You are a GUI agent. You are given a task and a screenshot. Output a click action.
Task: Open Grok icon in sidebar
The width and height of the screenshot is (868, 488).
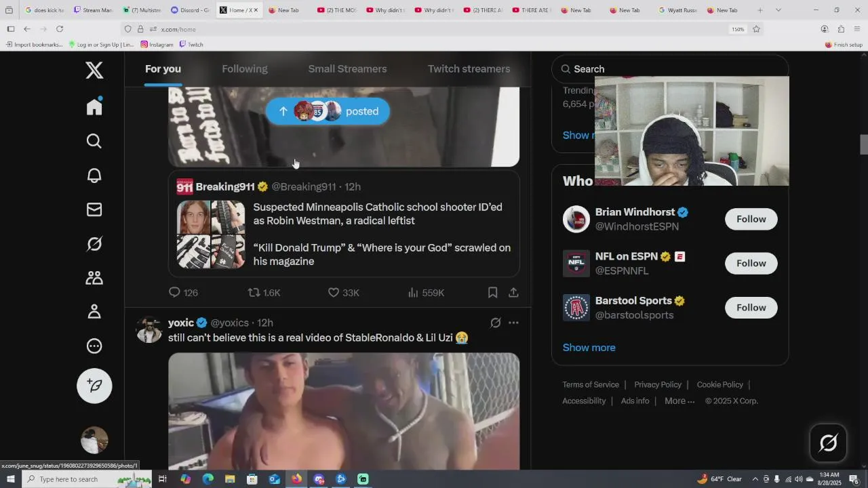tap(94, 244)
